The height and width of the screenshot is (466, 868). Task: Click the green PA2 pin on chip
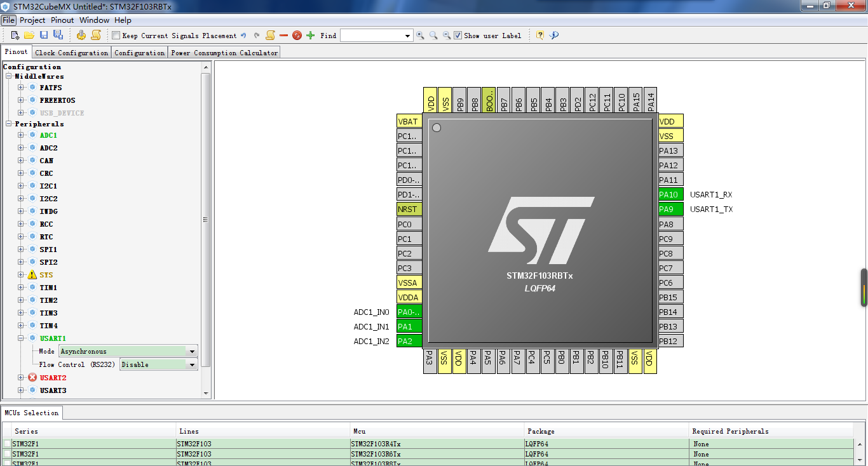coord(409,341)
